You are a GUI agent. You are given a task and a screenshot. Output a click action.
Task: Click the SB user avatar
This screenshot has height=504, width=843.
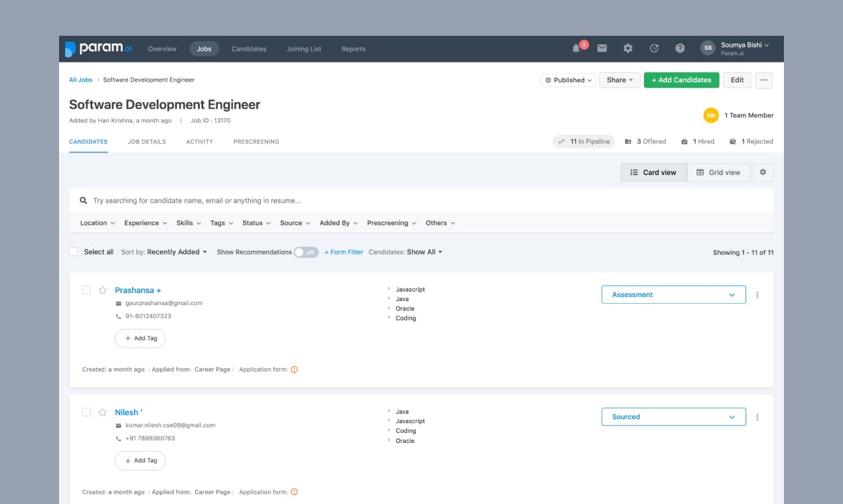[708, 48]
